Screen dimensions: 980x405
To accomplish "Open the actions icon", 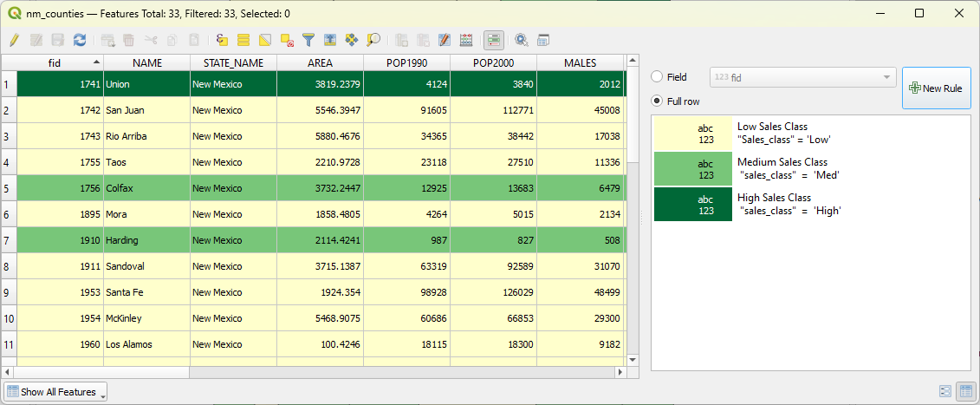I will click(522, 40).
